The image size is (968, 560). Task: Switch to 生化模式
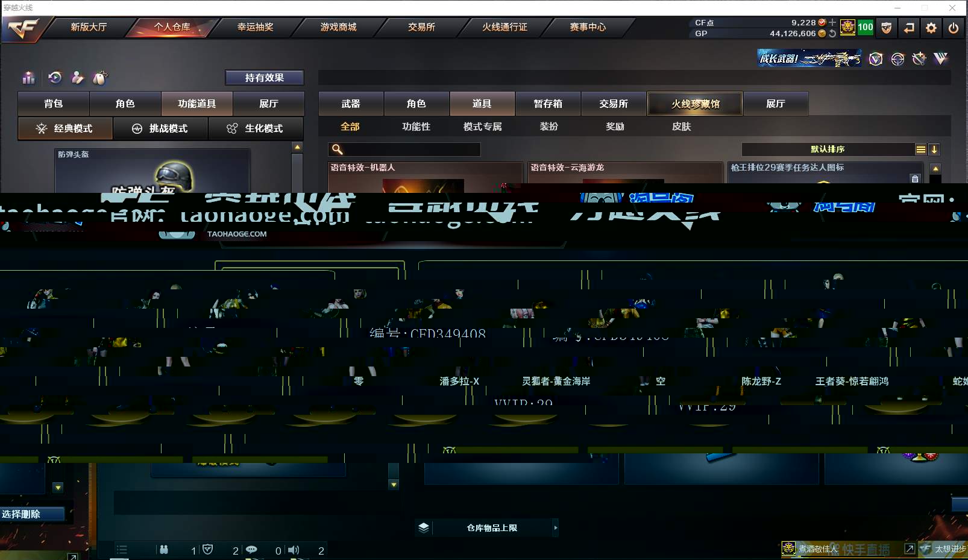click(x=256, y=128)
